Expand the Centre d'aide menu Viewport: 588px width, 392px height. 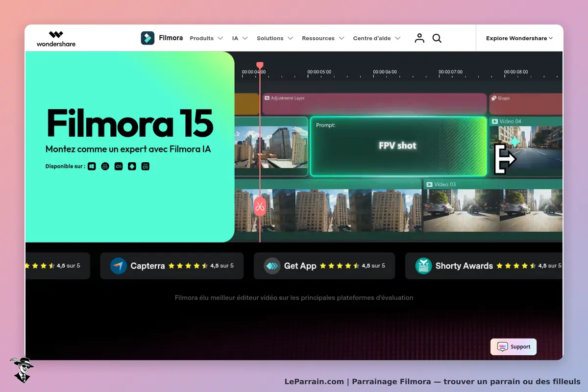click(x=377, y=38)
